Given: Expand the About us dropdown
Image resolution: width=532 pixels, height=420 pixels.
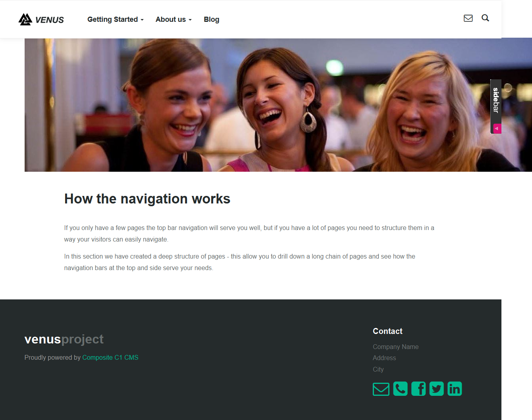Looking at the screenshot, I should pos(173,19).
